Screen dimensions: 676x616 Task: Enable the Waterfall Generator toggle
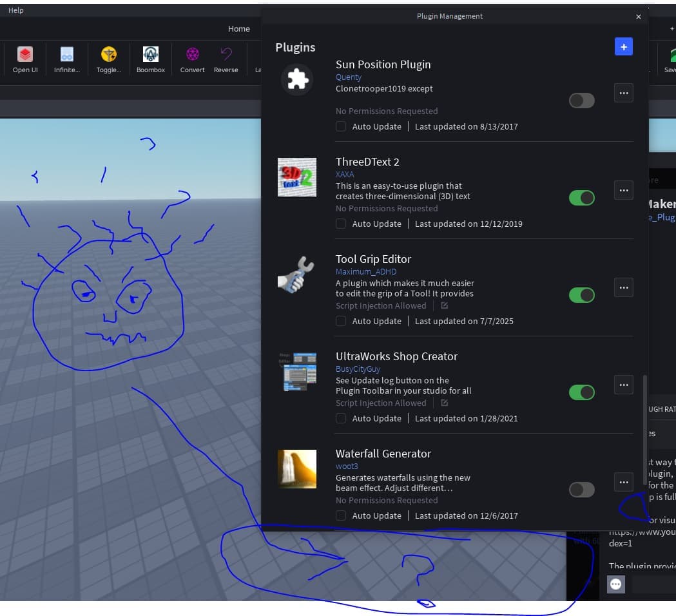click(581, 490)
